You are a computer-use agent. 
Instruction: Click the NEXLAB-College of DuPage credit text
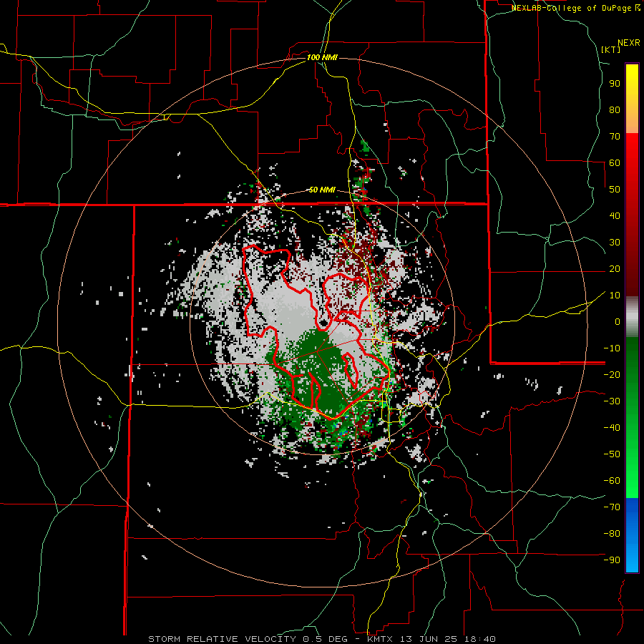tap(575, 8)
